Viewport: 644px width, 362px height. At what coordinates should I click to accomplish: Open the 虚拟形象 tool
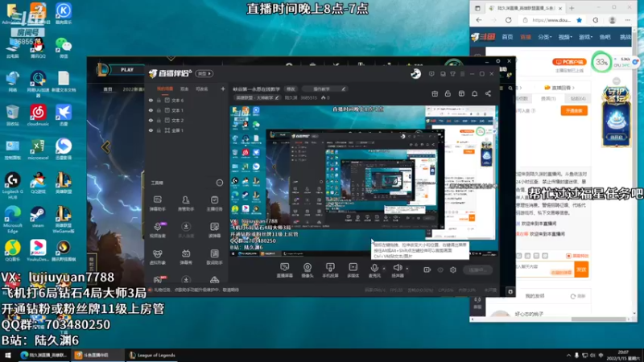click(x=158, y=257)
